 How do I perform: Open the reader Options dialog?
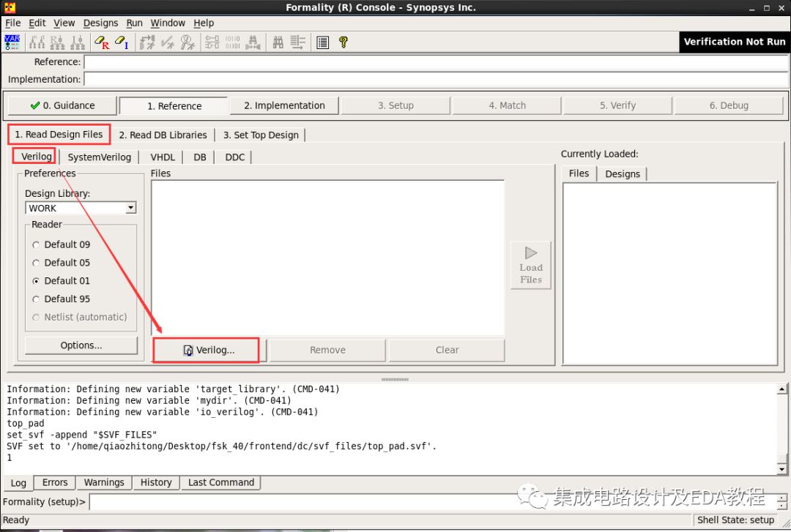tap(81, 345)
